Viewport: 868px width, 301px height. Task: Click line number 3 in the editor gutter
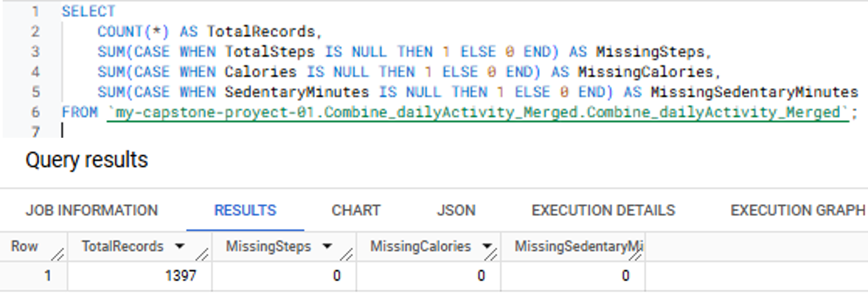[x=36, y=52]
